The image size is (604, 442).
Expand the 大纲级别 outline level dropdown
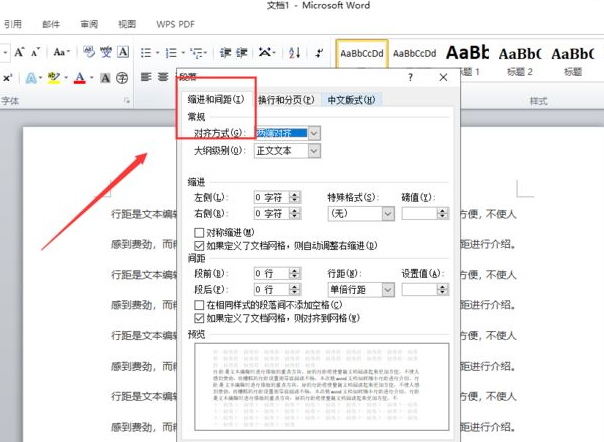pos(314,151)
